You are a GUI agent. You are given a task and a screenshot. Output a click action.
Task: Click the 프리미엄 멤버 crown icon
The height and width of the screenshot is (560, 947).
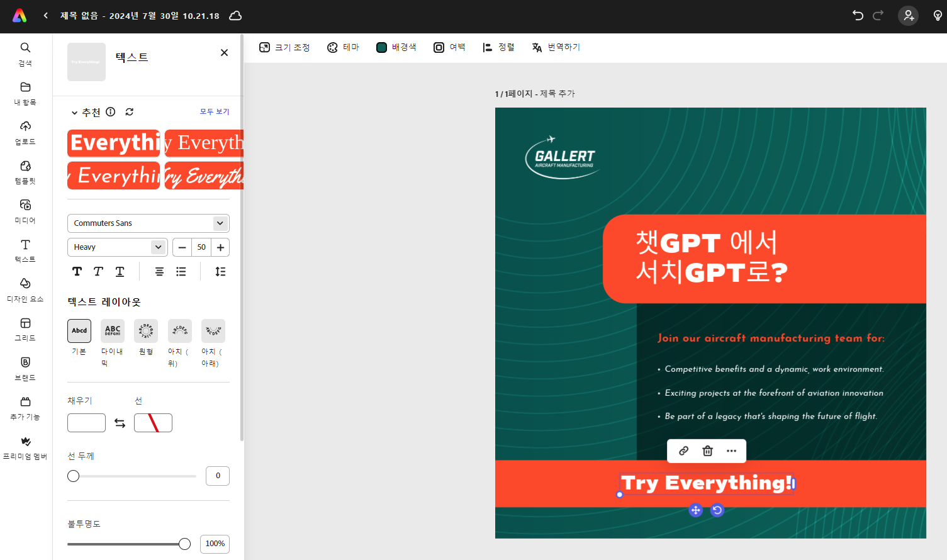(25, 442)
